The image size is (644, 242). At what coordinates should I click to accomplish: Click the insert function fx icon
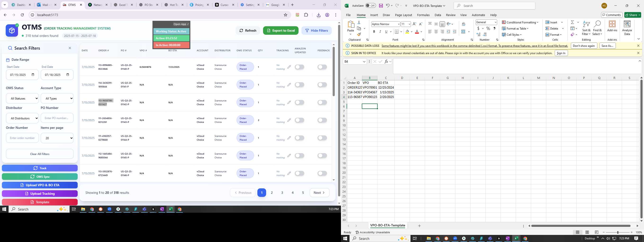tap(386, 61)
